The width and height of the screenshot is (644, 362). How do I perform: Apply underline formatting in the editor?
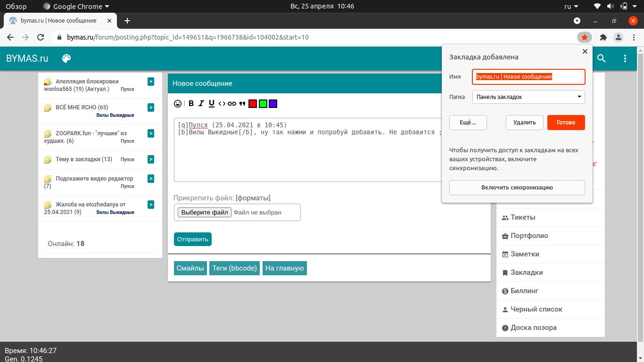click(x=212, y=104)
